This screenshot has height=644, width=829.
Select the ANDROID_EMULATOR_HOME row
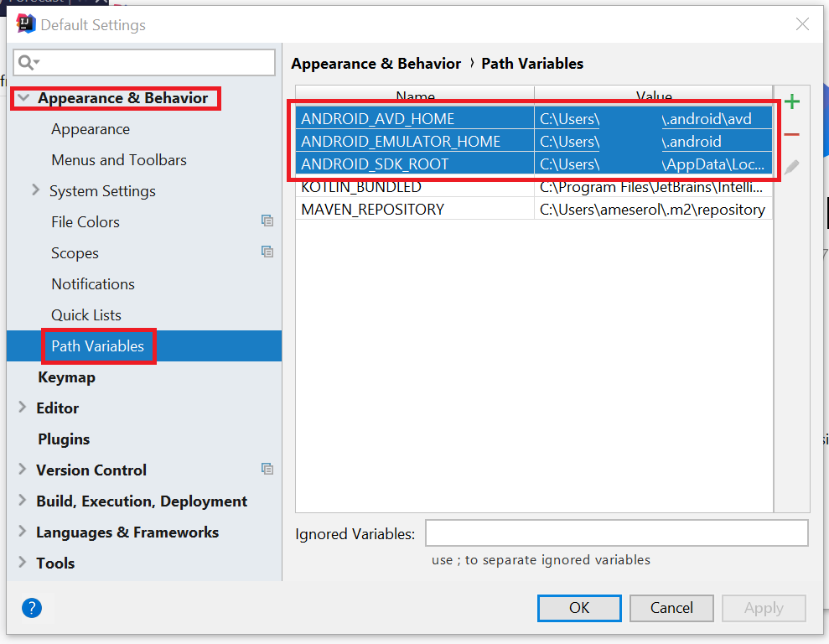coord(534,141)
